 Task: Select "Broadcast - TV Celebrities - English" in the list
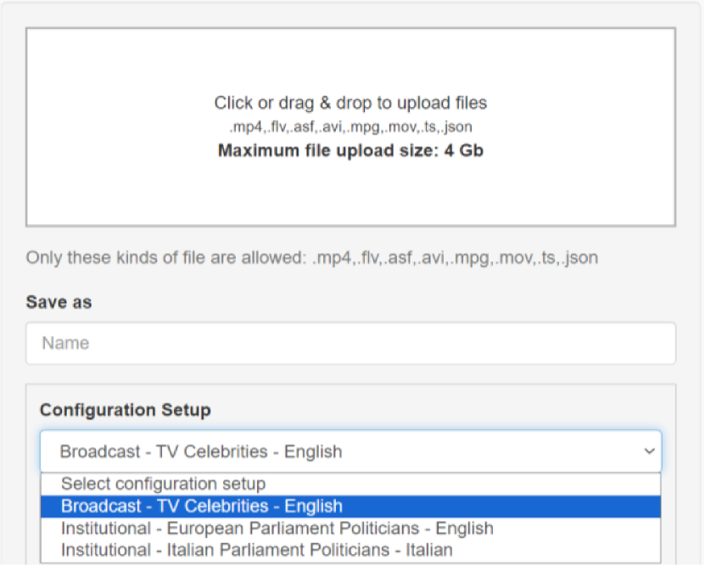201,507
